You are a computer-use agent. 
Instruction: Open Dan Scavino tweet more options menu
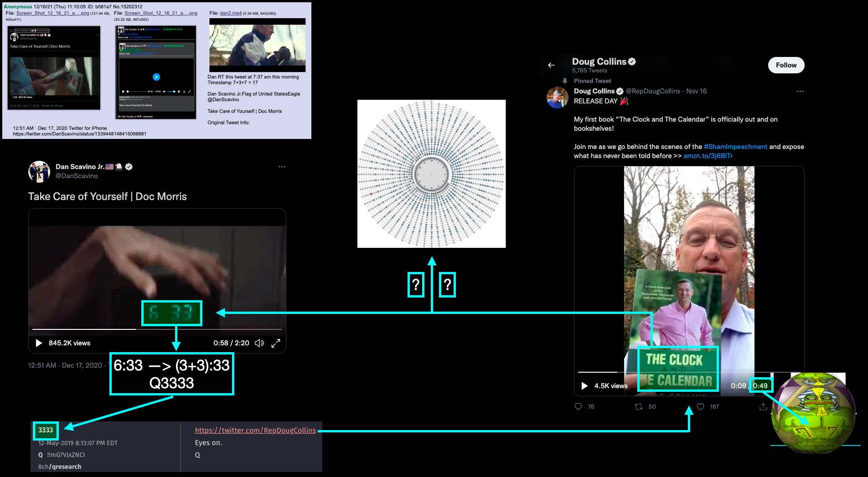click(282, 167)
